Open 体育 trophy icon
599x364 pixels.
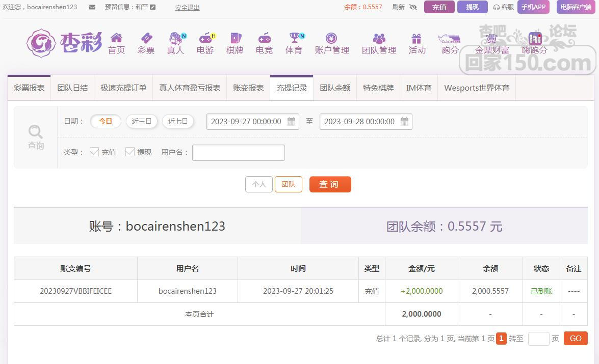click(x=294, y=37)
